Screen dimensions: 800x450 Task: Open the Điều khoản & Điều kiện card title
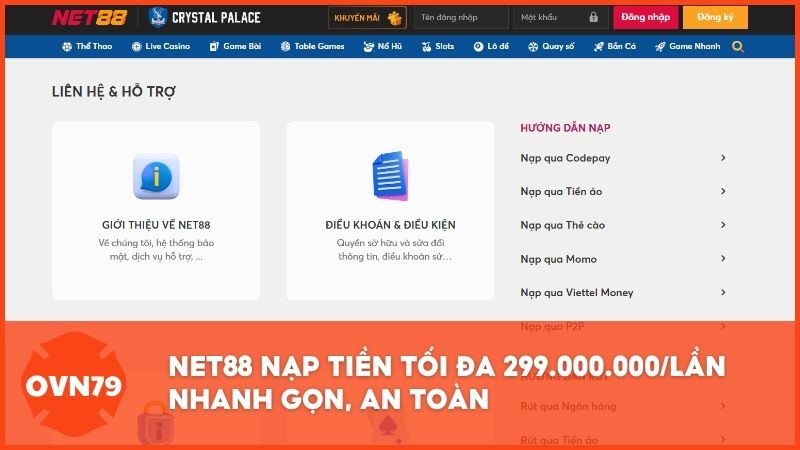point(390,225)
